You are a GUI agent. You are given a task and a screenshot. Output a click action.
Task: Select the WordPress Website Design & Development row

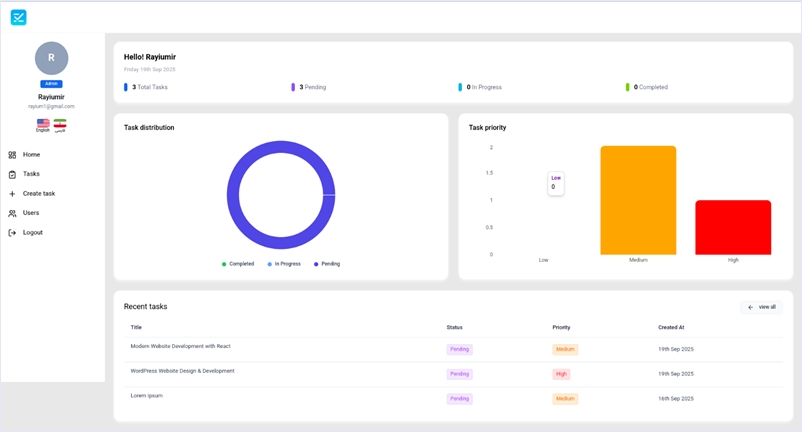click(x=182, y=371)
